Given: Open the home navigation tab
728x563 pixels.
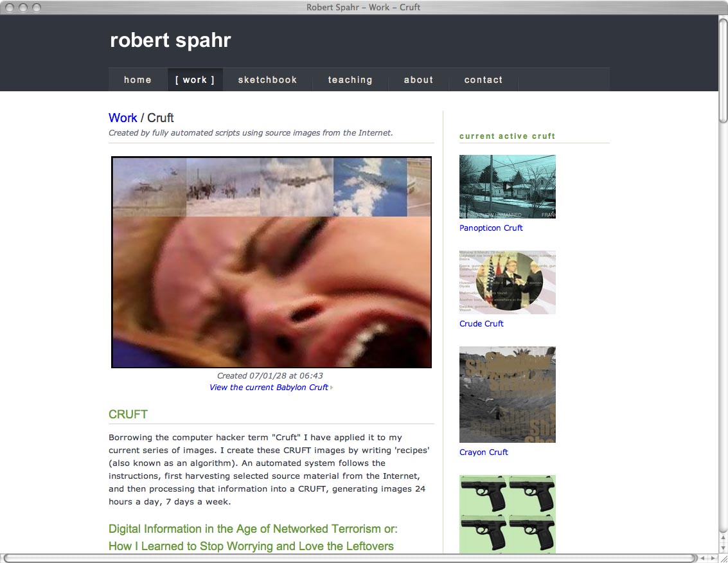Looking at the screenshot, I should click(x=138, y=80).
